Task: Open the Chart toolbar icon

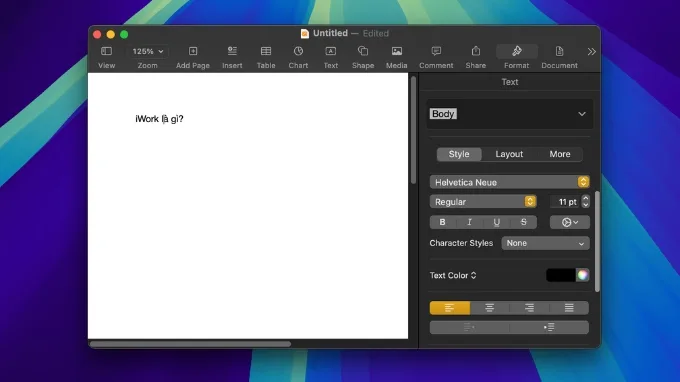Action: (298, 51)
